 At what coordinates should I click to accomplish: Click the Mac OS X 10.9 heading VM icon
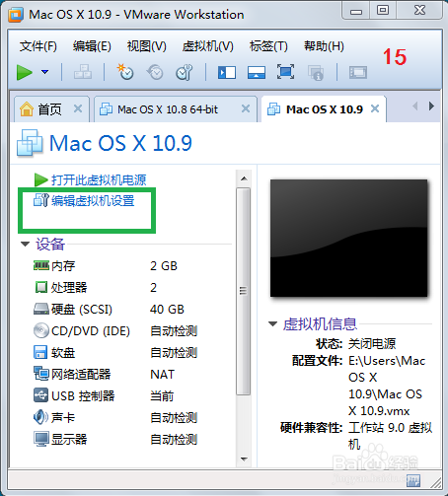[x=30, y=143]
